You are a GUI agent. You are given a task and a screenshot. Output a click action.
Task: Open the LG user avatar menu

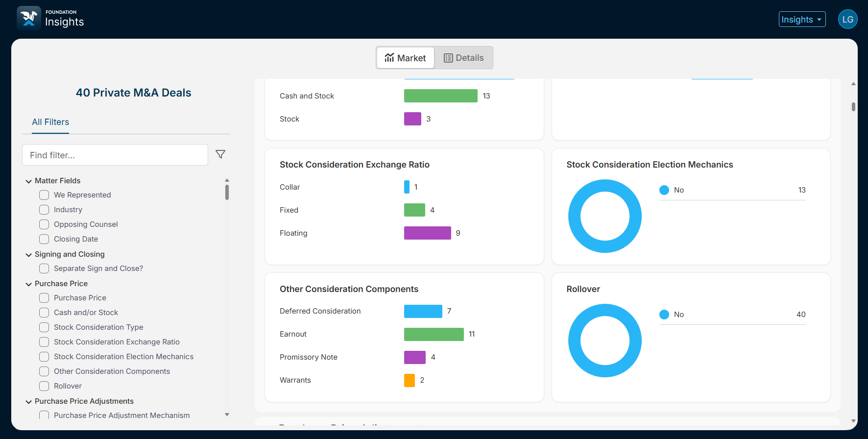click(x=847, y=20)
